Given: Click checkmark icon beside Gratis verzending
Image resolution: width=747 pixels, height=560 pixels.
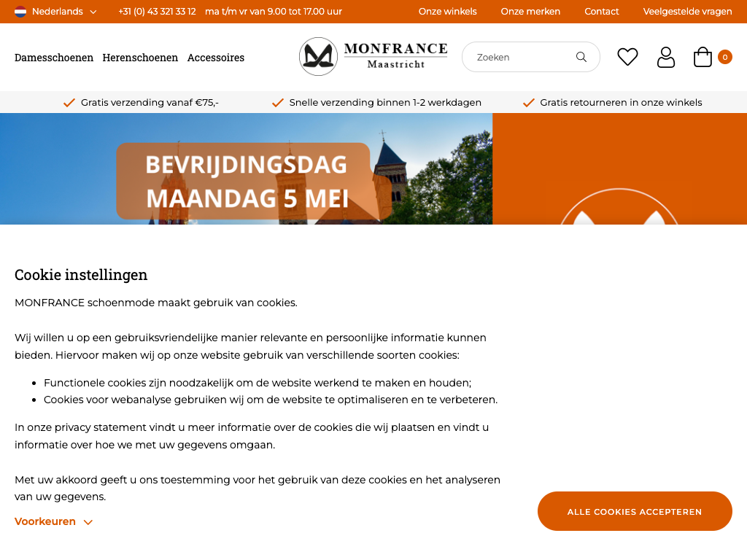Looking at the screenshot, I should tap(69, 102).
